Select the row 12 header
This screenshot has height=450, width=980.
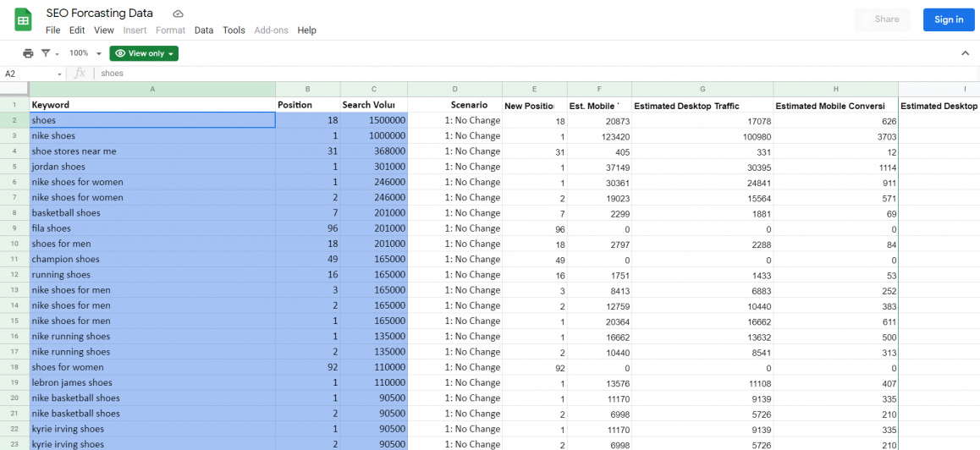(14, 274)
